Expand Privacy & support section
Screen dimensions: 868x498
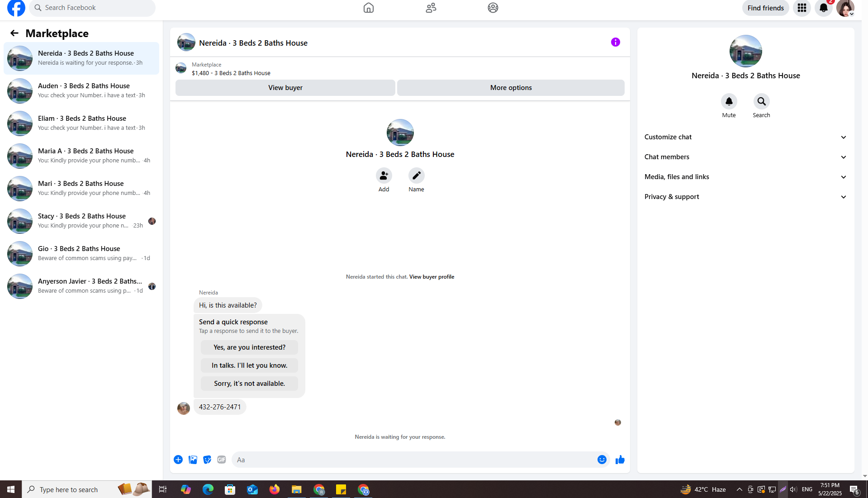coord(745,197)
